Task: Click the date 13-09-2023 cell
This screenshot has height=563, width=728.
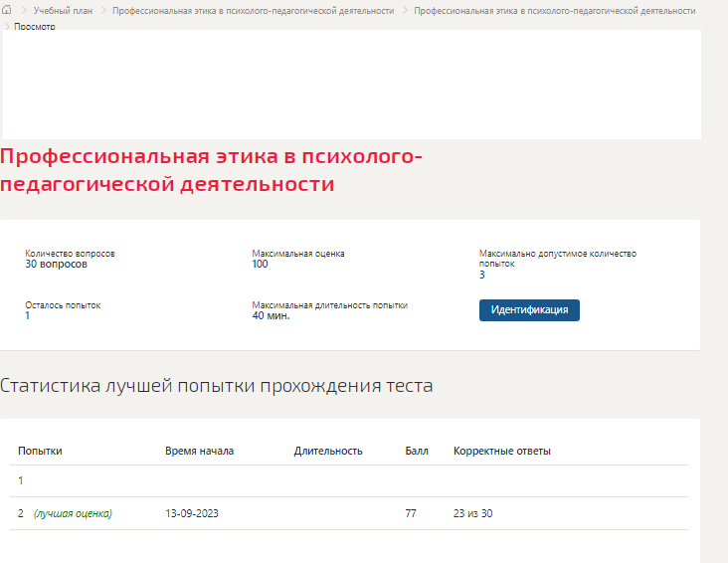Action: tap(192, 513)
